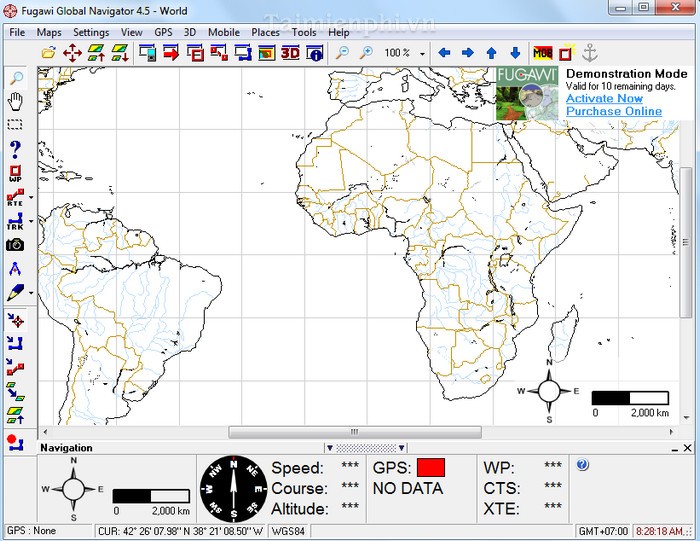Open the Places menu
Screen dimensions: 700x541
(x=265, y=32)
